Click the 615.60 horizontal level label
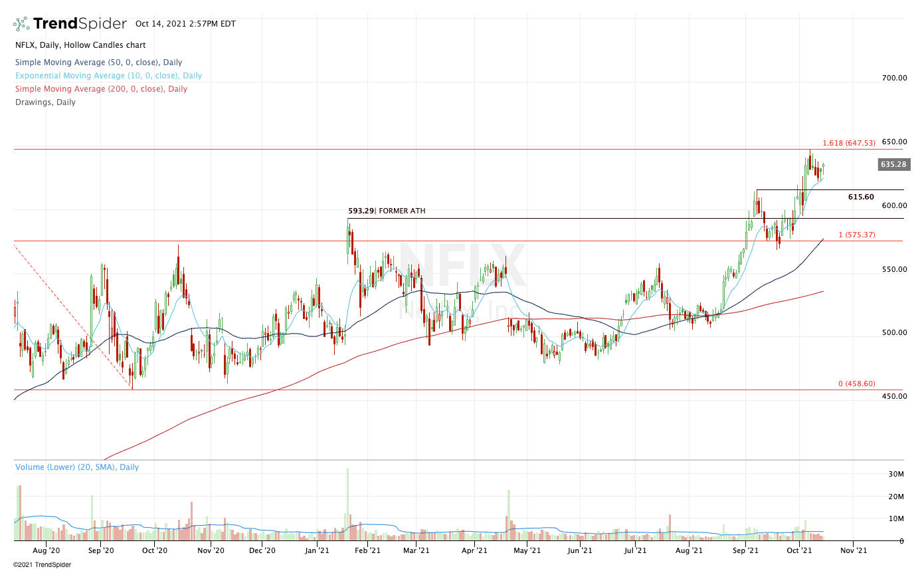924x571 pixels. (x=861, y=197)
